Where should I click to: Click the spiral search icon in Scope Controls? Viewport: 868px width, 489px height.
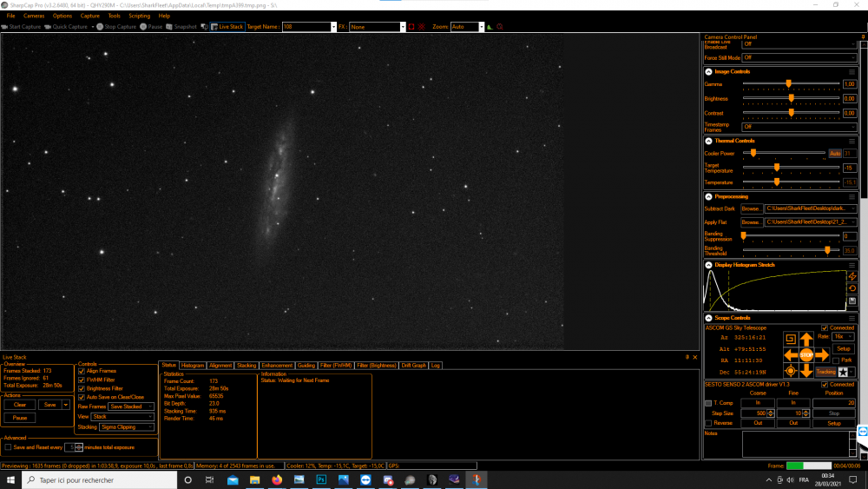click(x=791, y=339)
